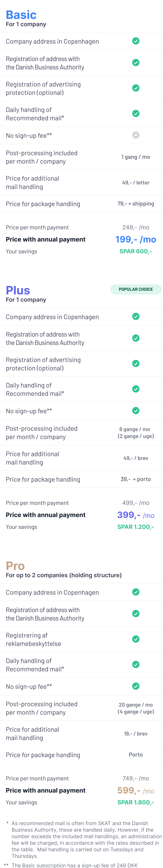This screenshot has width=163, height=868.
Task: Select the Pro plan heading
Action: pos(15,566)
